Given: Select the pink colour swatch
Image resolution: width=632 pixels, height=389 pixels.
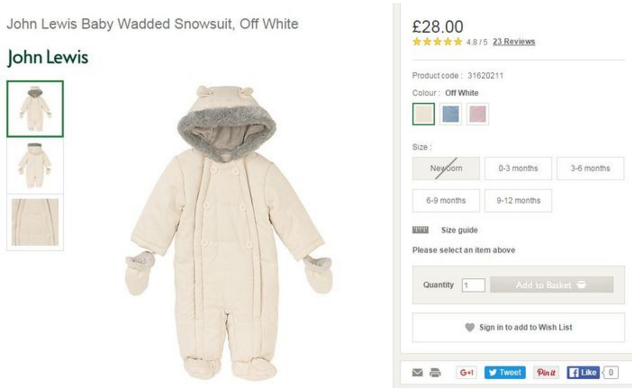Looking at the screenshot, I should coord(478,114).
